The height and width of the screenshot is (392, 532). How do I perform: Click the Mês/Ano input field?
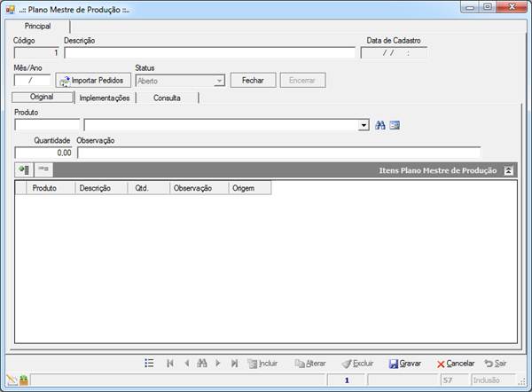click(32, 81)
